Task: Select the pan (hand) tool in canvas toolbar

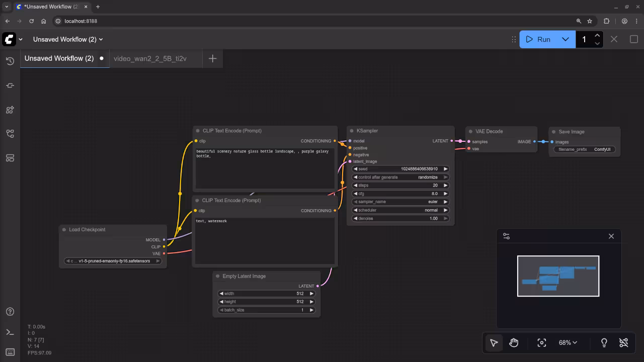Action: pos(514,342)
